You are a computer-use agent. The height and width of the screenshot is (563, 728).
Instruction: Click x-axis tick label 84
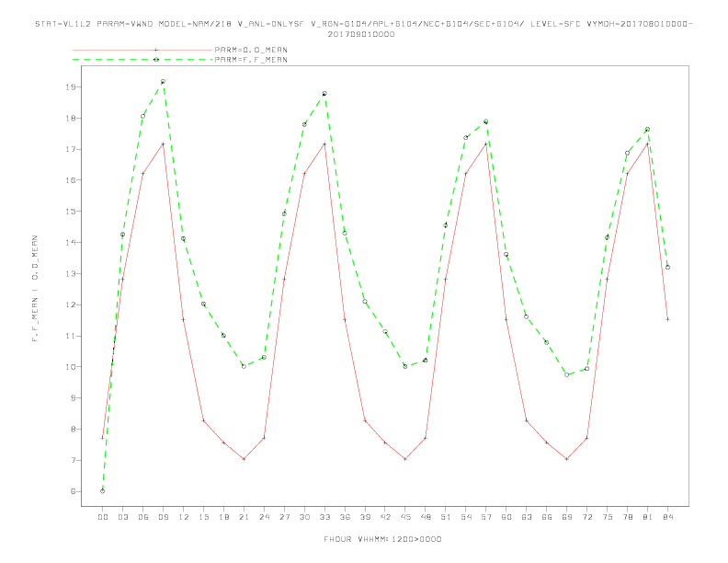667,517
